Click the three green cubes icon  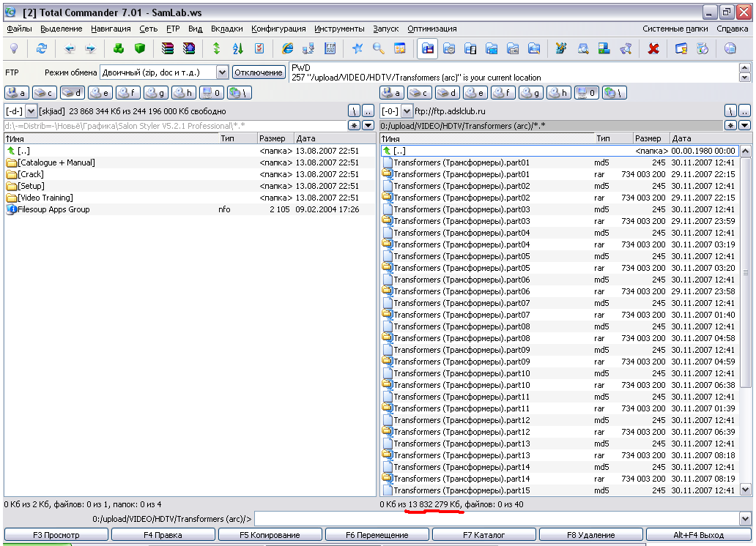(x=118, y=48)
